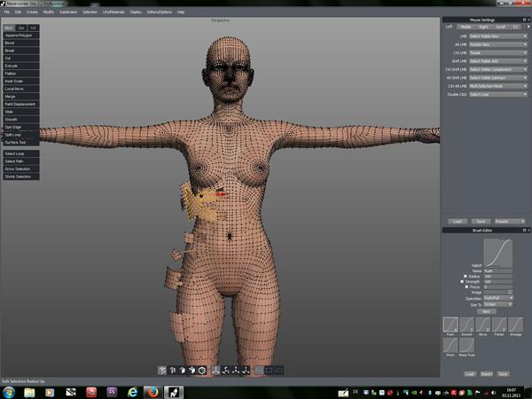Open the Size To dropdown

pyautogui.click(x=498, y=304)
